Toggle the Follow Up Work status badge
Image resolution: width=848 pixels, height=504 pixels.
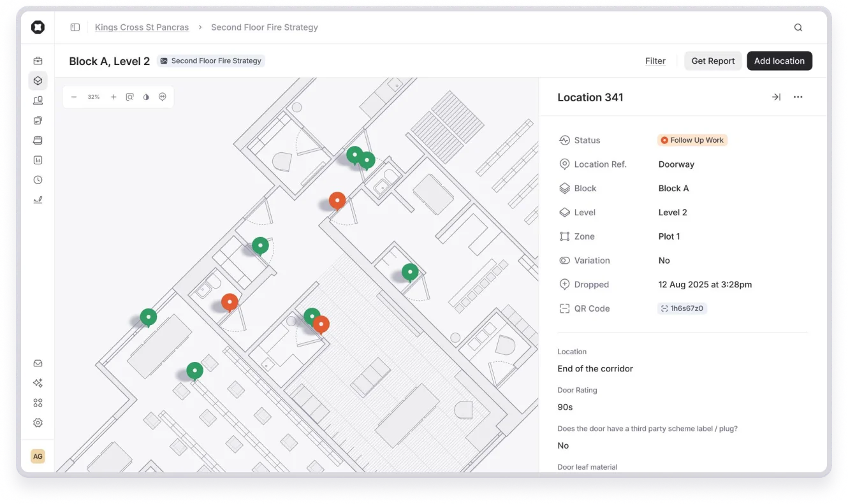(x=692, y=140)
